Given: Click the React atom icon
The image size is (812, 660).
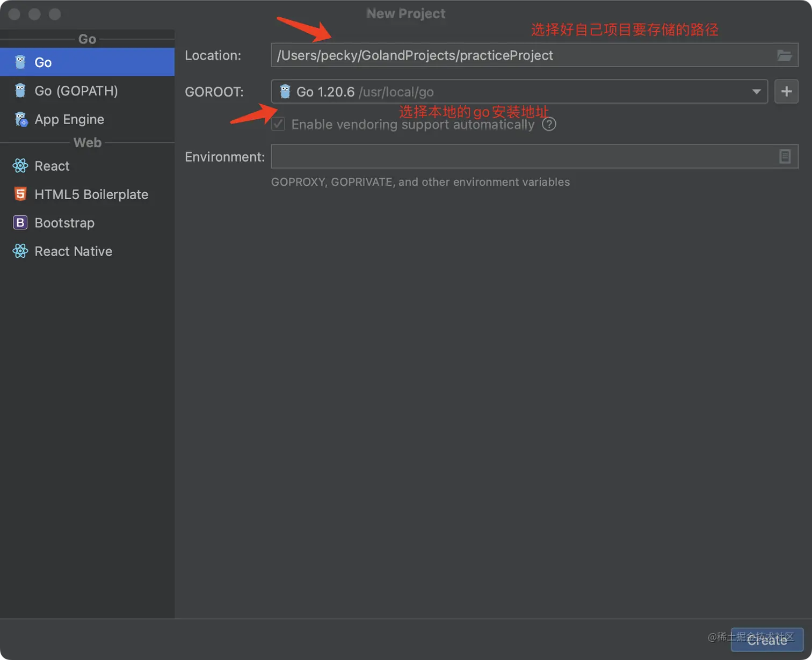Looking at the screenshot, I should (x=20, y=166).
